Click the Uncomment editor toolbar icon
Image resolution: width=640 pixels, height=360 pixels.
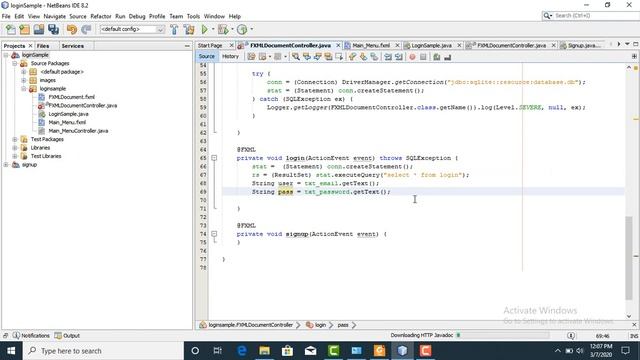[447, 57]
